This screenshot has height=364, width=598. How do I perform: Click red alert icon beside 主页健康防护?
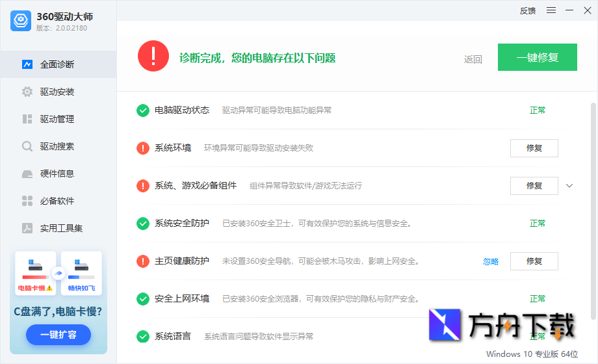click(143, 261)
